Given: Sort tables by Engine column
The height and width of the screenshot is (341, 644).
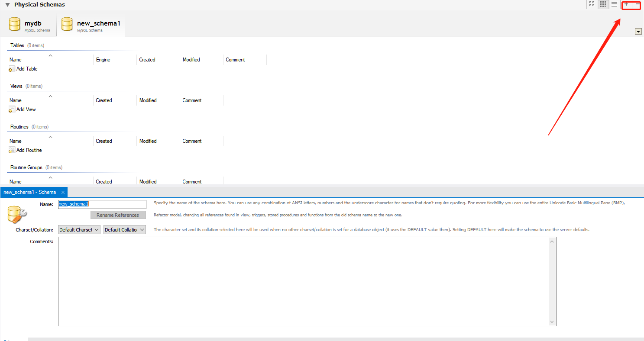Looking at the screenshot, I should [x=115, y=60].
